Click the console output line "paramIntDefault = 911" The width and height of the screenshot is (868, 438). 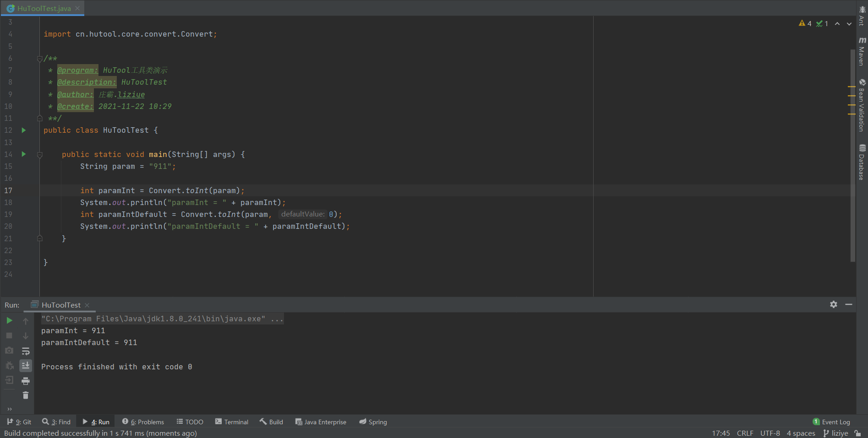point(89,342)
